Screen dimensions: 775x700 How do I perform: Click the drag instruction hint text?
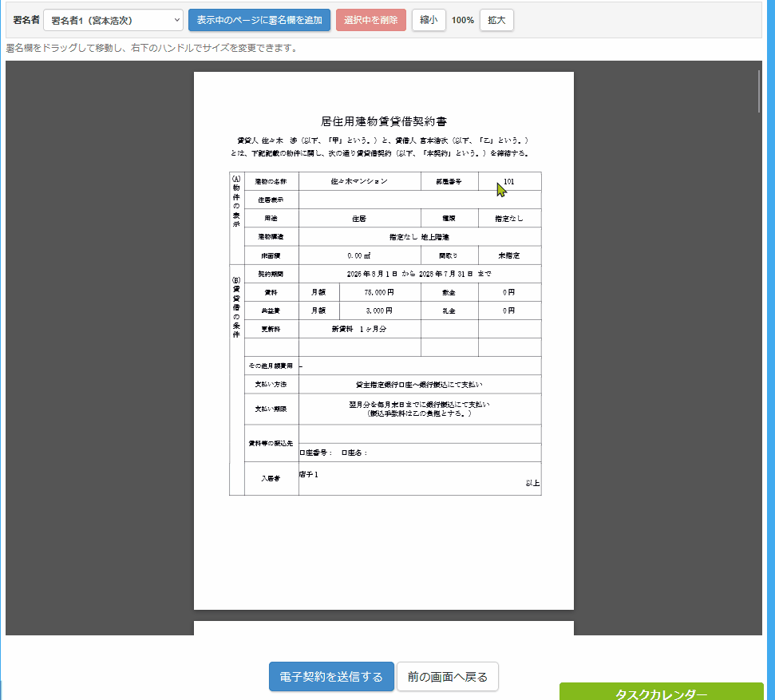[152, 48]
